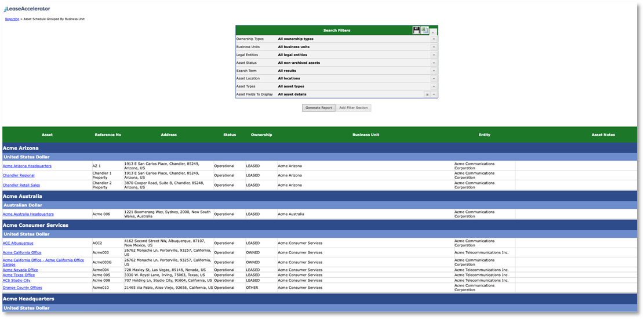Click the 4162 Second Street NW address cell
Screen dimensions: 644x319
[169, 244]
